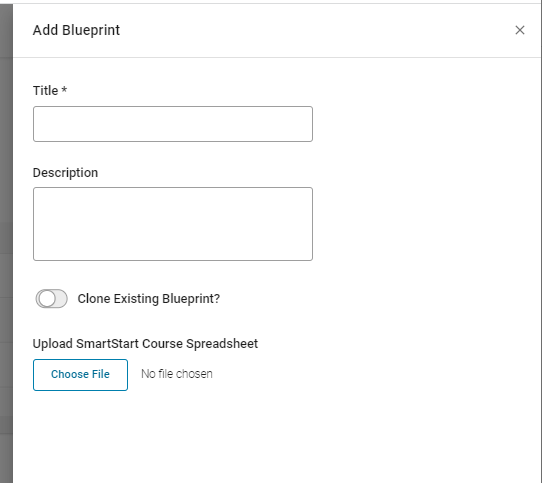Click the 'No file chosen' text

click(x=177, y=374)
